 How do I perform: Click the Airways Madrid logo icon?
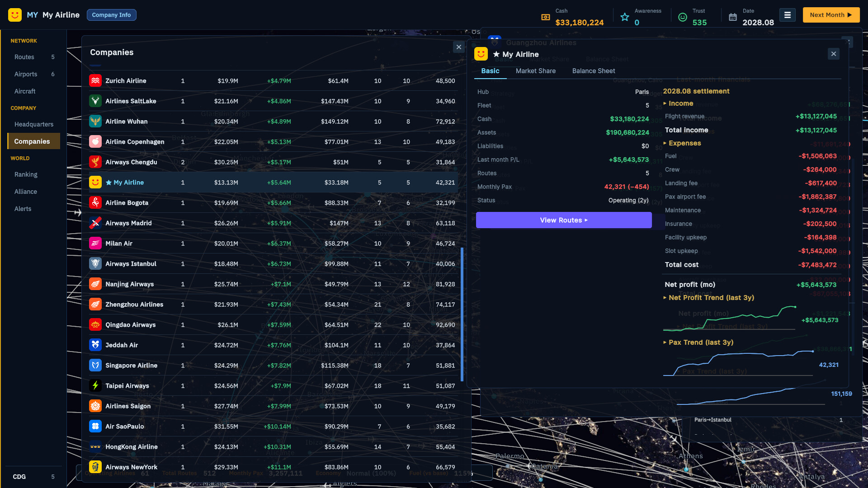click(x=95, y=223)
